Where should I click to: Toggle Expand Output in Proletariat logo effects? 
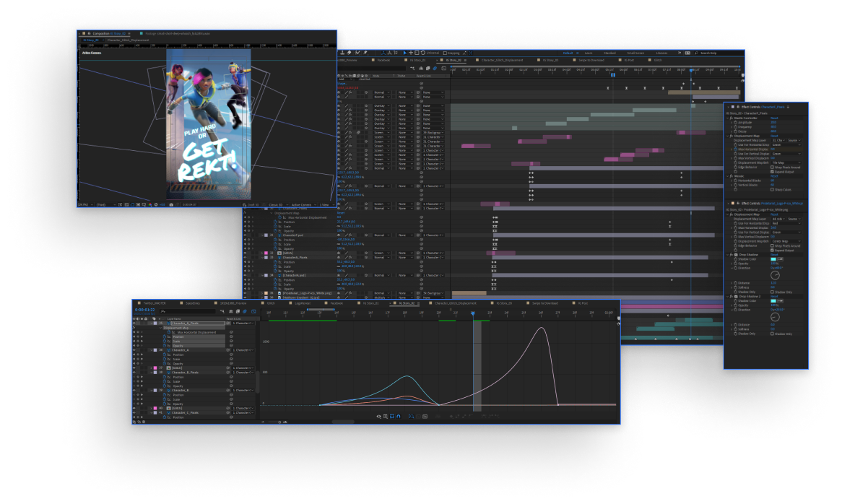pos(772,250)
